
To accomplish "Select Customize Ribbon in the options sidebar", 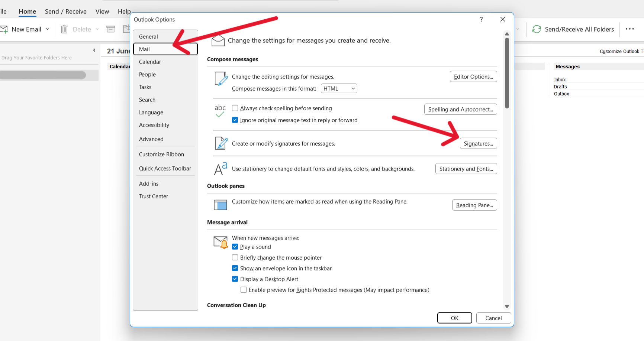I will pyautogui.click(x=165, y=154).
